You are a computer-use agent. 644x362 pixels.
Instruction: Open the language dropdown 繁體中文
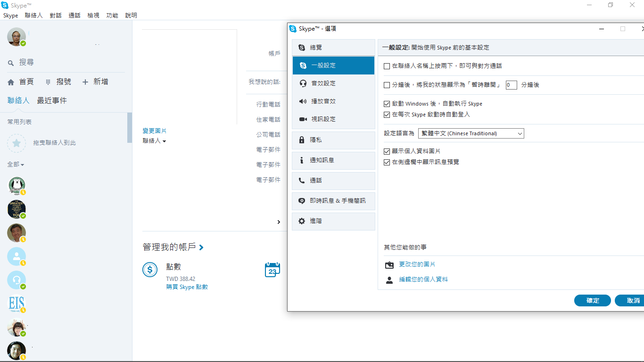[x=471, y=133]
